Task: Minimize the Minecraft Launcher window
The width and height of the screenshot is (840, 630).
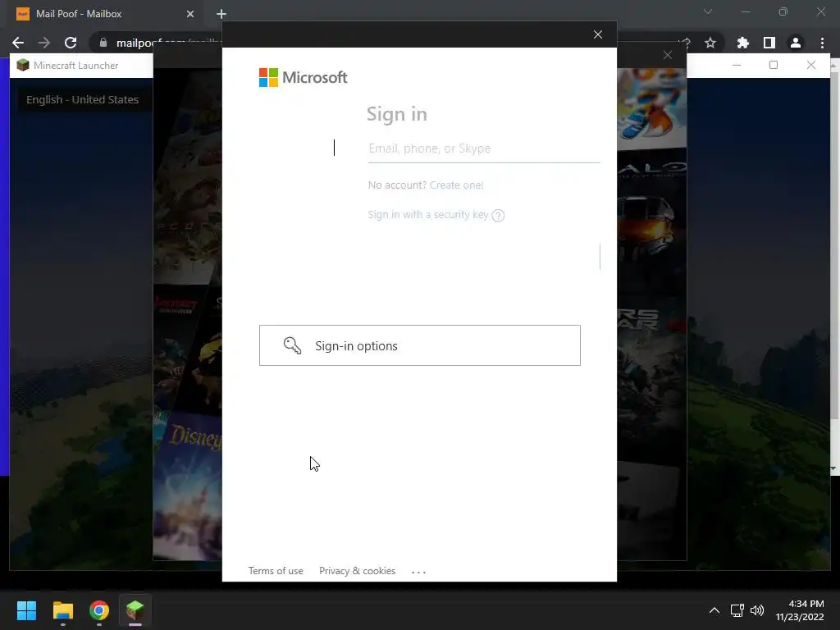Action: point(737,65)
